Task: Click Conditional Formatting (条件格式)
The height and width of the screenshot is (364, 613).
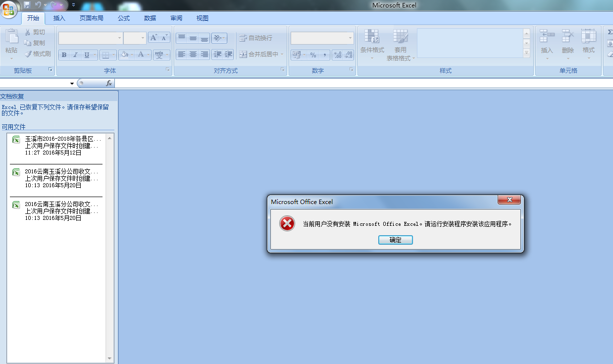Action: click(372, 43)
